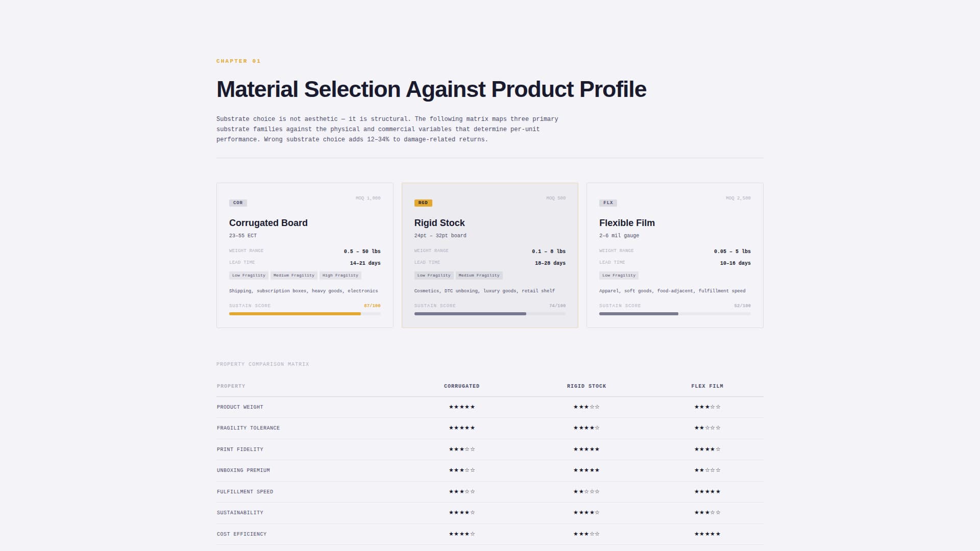Click the COR badge on Corrugated Board card
Screen dimensions: 980x551
(x=238, y=203)
